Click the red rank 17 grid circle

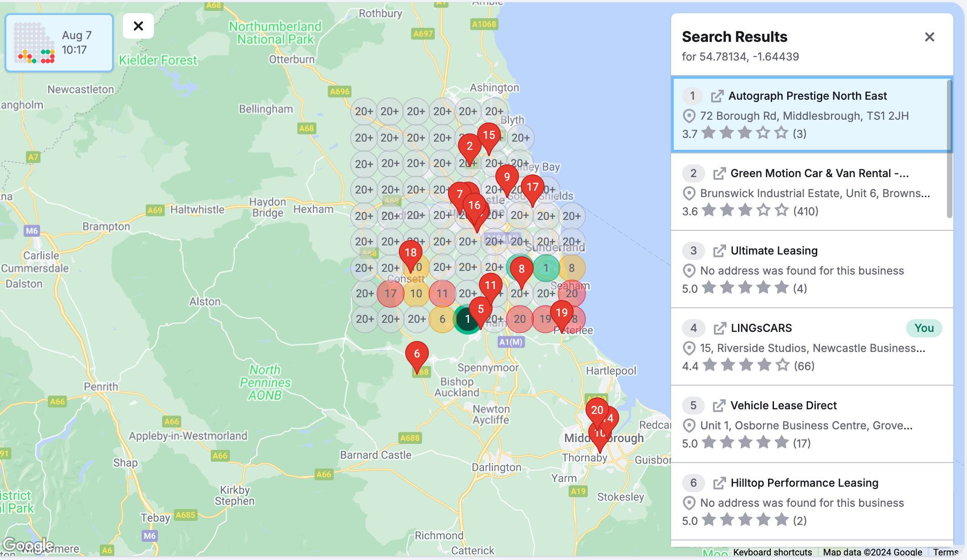pos(390,294)
